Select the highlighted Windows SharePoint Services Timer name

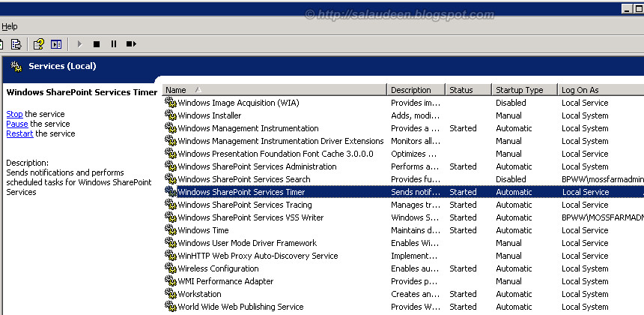pos(241,192)
